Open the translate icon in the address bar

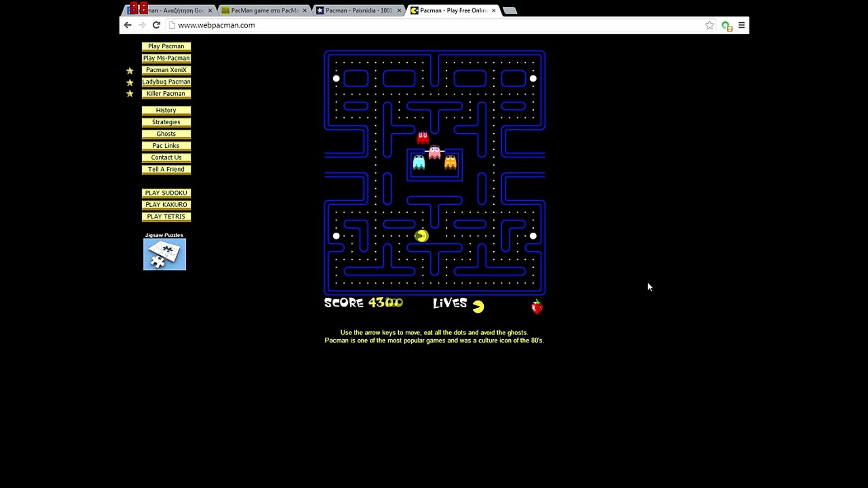726,26
